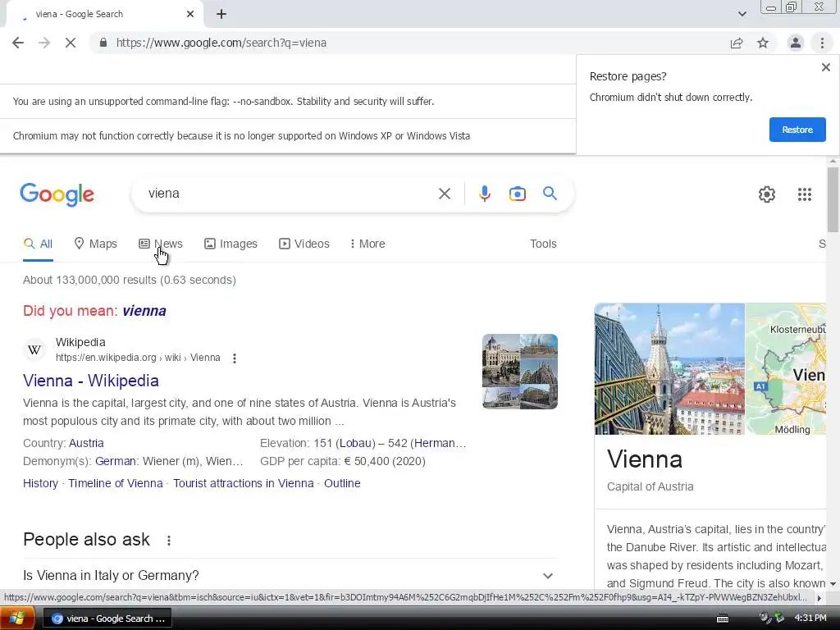Open the Lobau elevation link
The height and width of the screenshot is (630, 840).
[355, 443]
